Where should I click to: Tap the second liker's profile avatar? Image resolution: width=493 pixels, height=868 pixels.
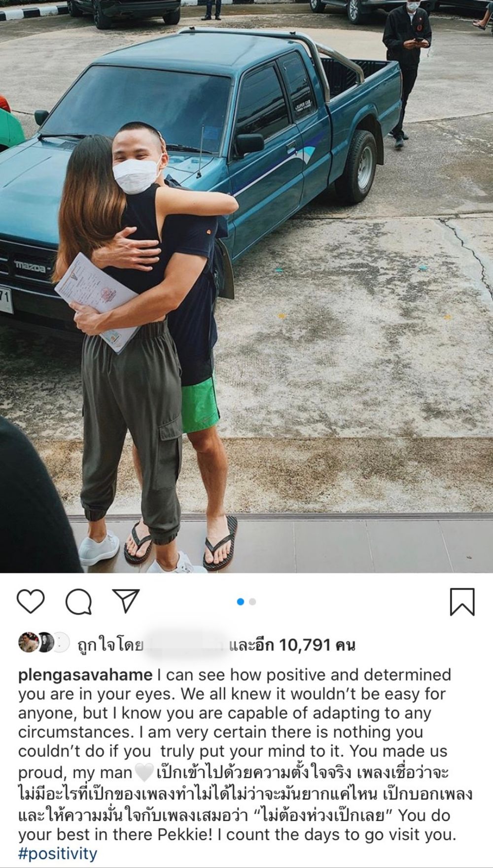point(45,642)
